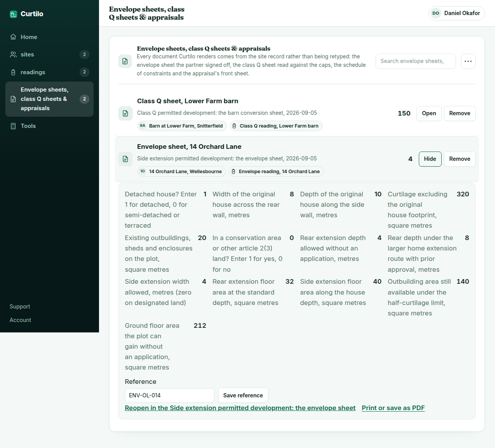This screenshot has height=448, width=495.
Task: Open the readings section
Action: click(x=49, y=72)
